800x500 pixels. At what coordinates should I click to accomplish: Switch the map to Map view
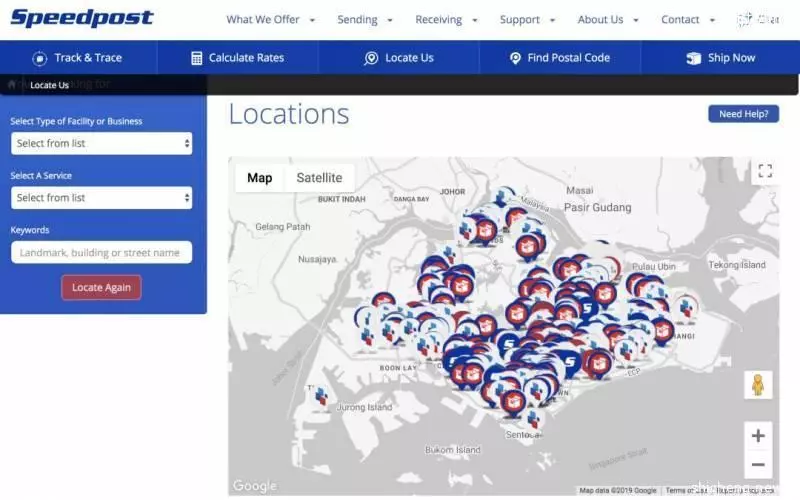tap(259, 178)
